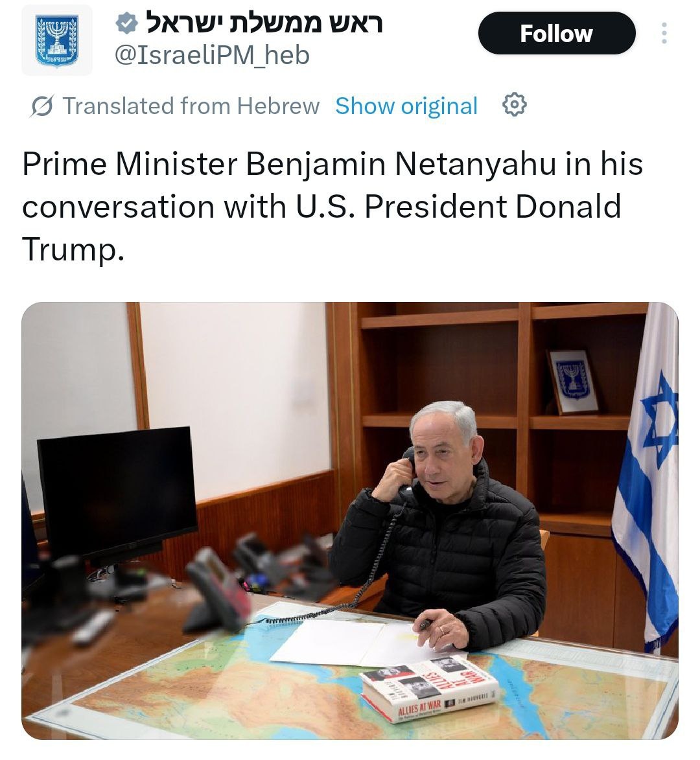700x760 pixels.
Task: Follow the @IsraeliPM_heb account
Action: click(557, 34)
